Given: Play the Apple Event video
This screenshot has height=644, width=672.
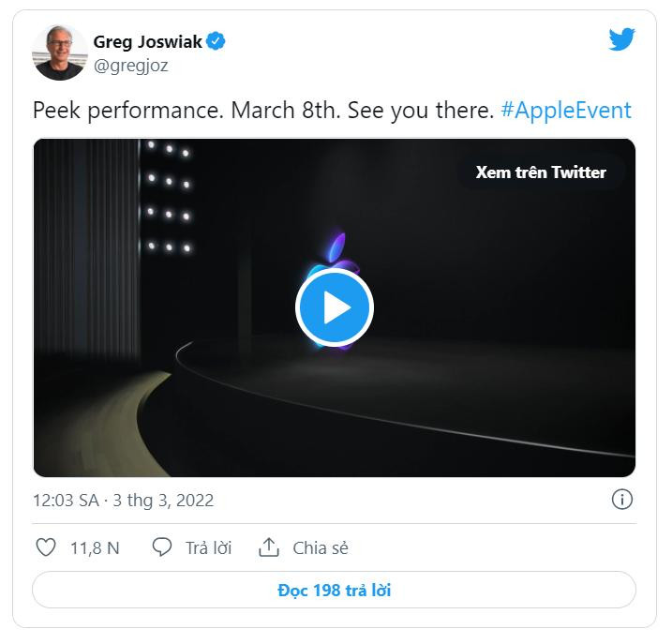Looking at the screenshot, I should click(x=335, y=307).
